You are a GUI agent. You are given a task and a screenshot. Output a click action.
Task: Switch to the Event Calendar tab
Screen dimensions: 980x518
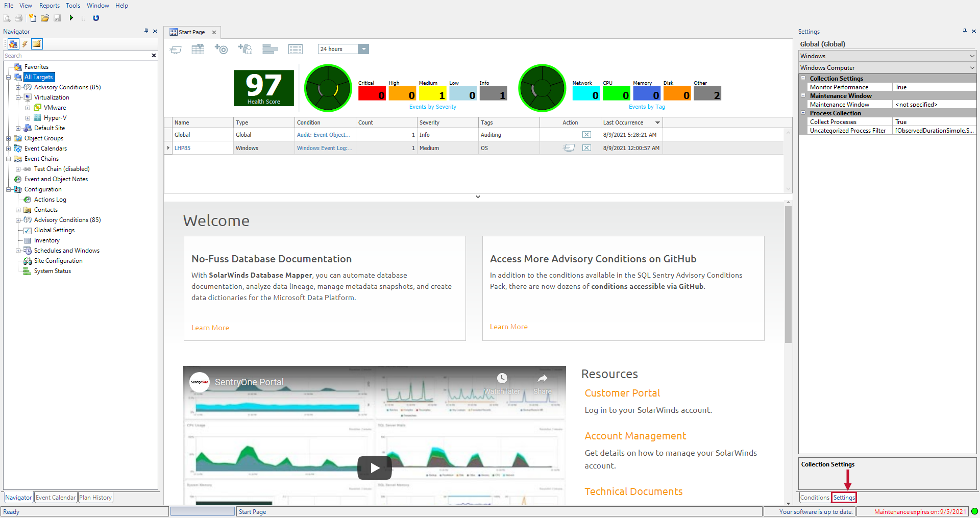(56, 498)
